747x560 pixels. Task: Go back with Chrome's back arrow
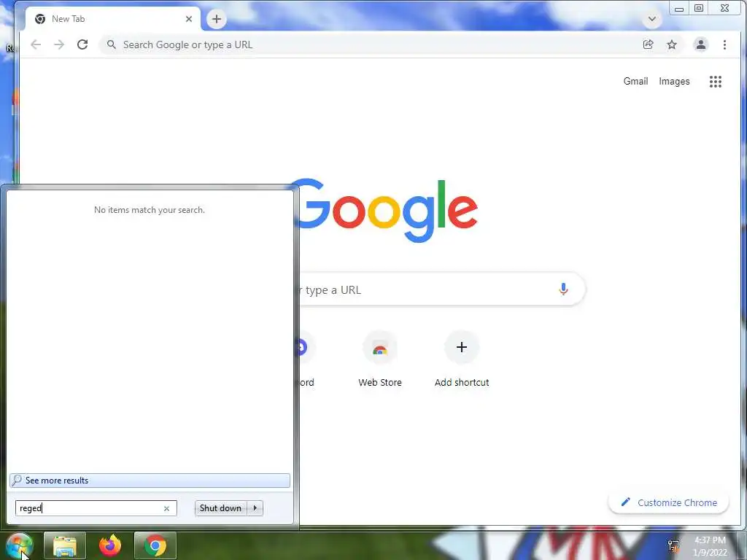point(36,44)
